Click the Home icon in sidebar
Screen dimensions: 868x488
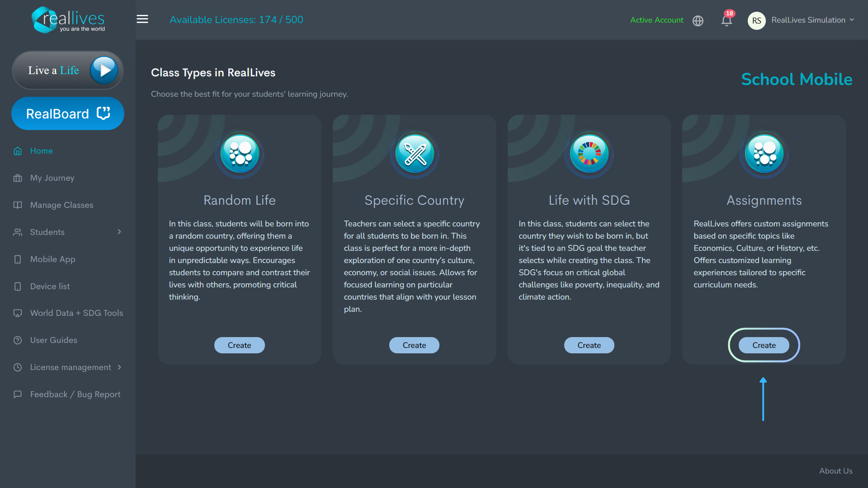click(x=18, y=151)
